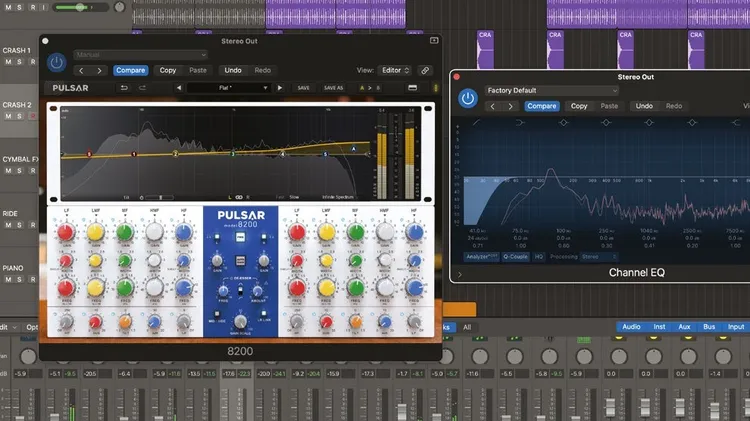Go to previous Pulsar preset with left triangle
Screen dimensions: 750x421
click(x=179, y=88)
